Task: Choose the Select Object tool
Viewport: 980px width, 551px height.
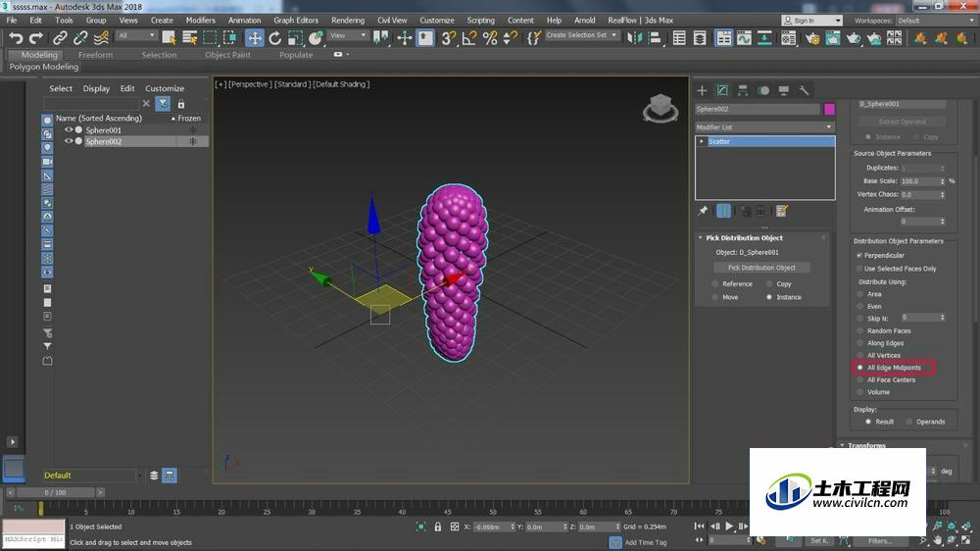Action: click(x=169, y=38)
